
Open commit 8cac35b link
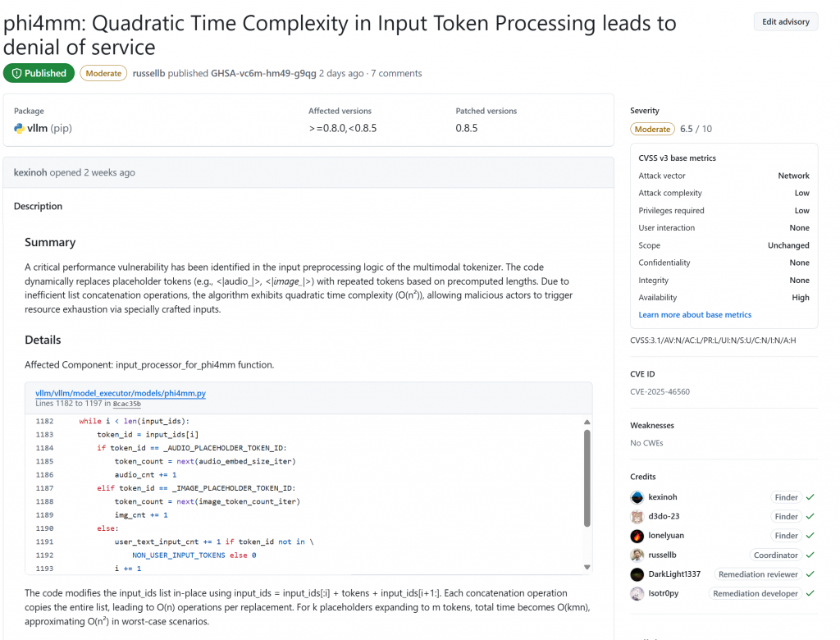point(127,404)
